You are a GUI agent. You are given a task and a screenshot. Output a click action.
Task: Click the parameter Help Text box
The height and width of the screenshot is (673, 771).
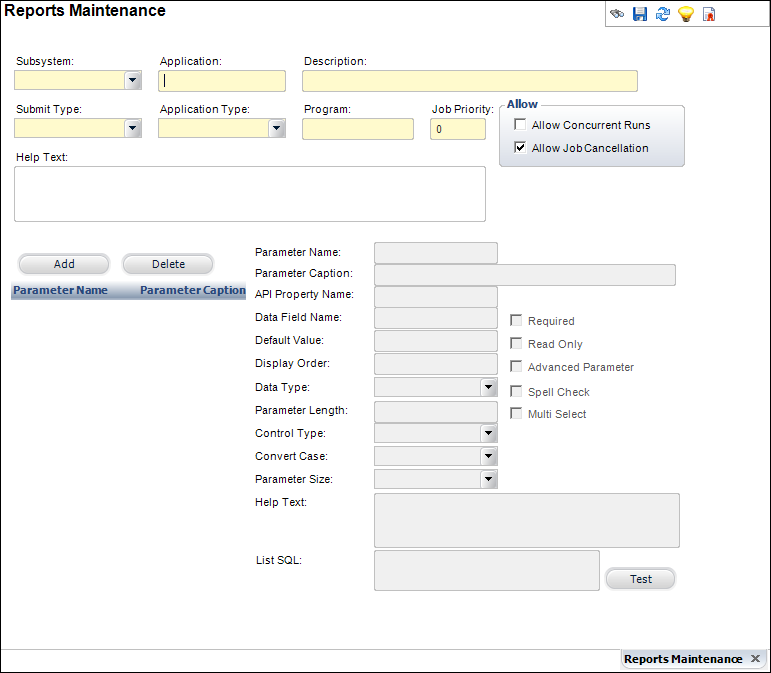(x=527, y=521)
